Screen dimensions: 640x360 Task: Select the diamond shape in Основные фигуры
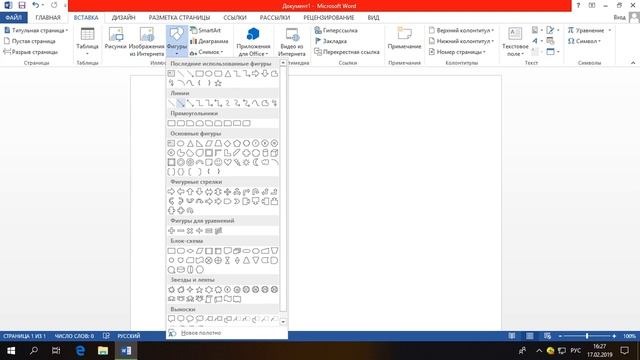pos(227,143)
